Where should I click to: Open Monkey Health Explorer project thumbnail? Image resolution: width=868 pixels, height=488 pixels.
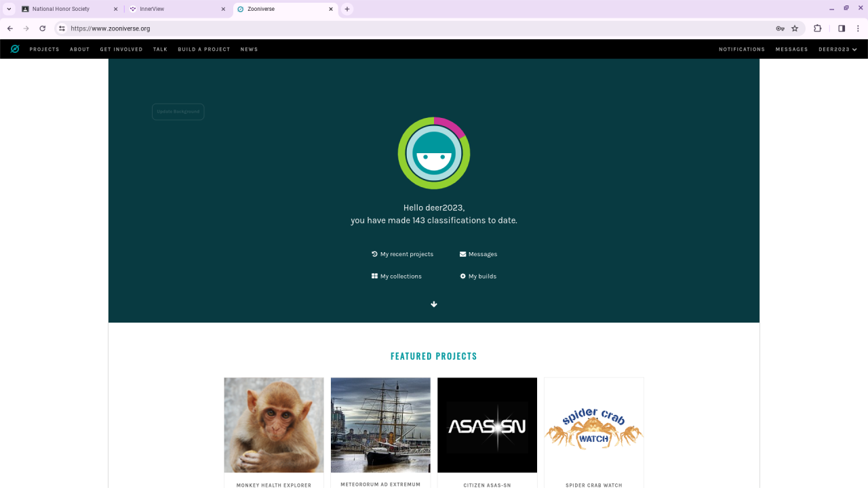(x=274, y=425)
